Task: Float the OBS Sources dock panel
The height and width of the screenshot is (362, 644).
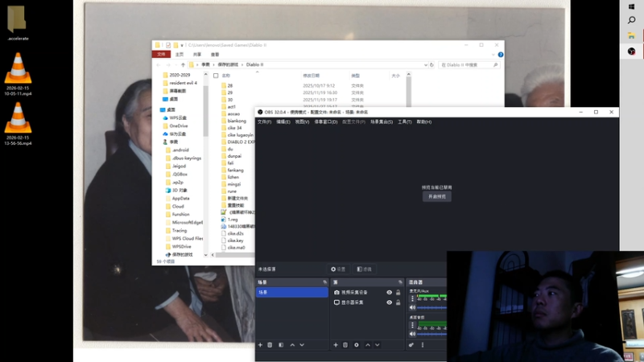Action: (400, 282)
